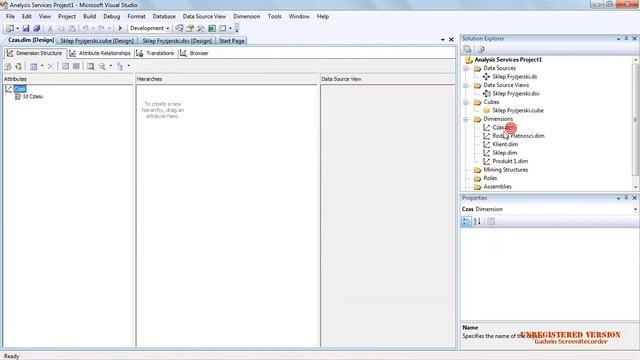The height and width of the screenshot is (360, 640).
Task: Click the Undo arrow icon
Action: [x=85, y=28]
